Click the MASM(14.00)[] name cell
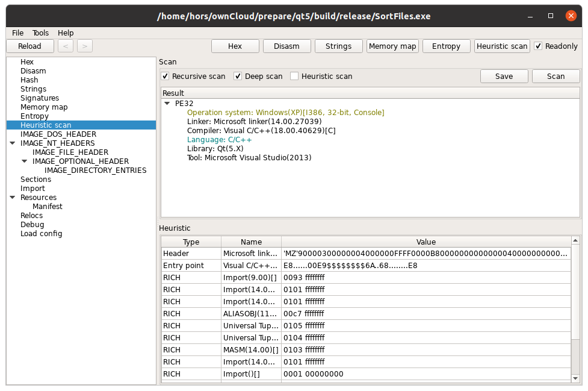Image resolution: width=588 pixels, height=391 pixels. pos(251,349)
